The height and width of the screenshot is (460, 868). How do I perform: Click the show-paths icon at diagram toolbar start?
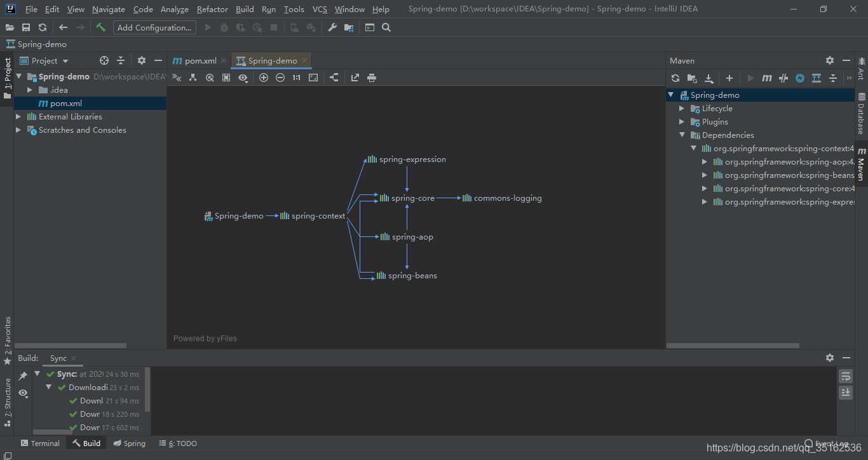[177, 78]
